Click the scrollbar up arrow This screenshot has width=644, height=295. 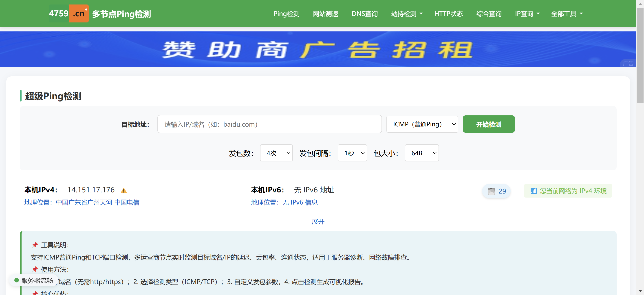[x=640, y=4]
